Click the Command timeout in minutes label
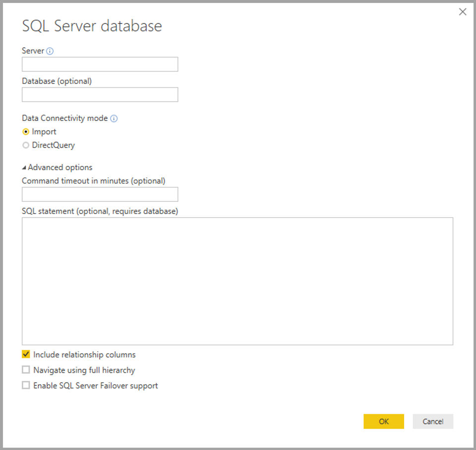 [x=93, y=181]
